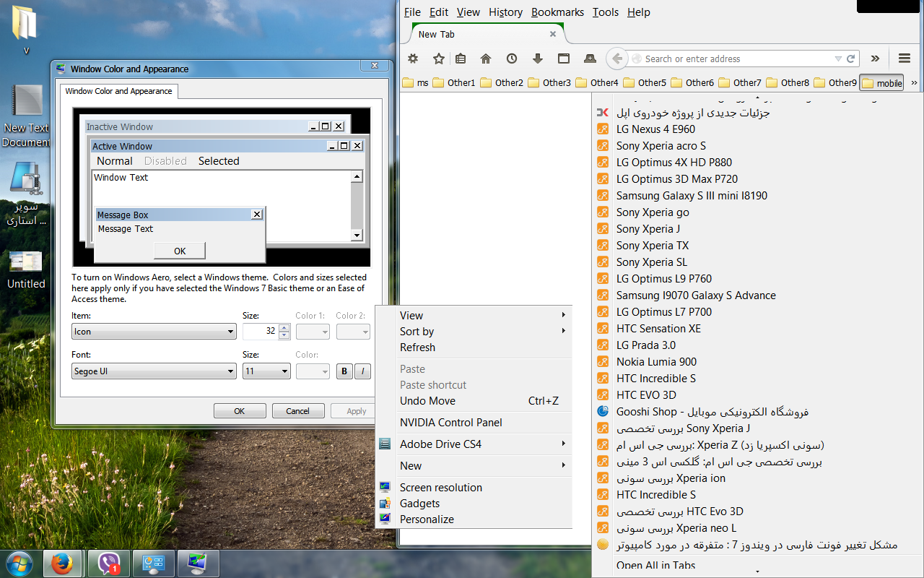Open the Item dropdown showing Icon
The width and height of the screenshot is (924, 578).
(154, 332)
